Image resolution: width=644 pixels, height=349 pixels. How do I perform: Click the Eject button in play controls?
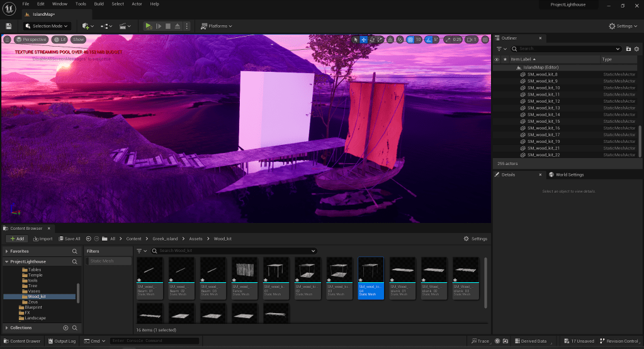(x=178, y=26)
